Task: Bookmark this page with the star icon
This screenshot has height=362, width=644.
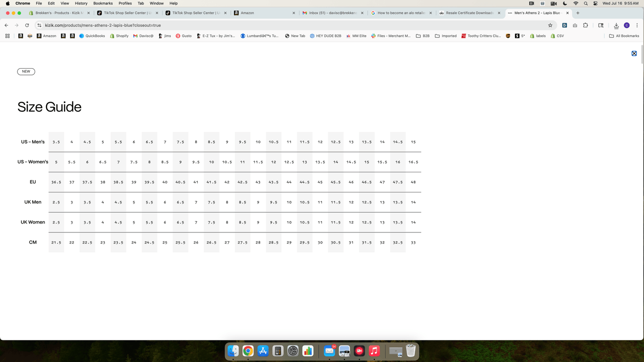Action: (550, 25)
